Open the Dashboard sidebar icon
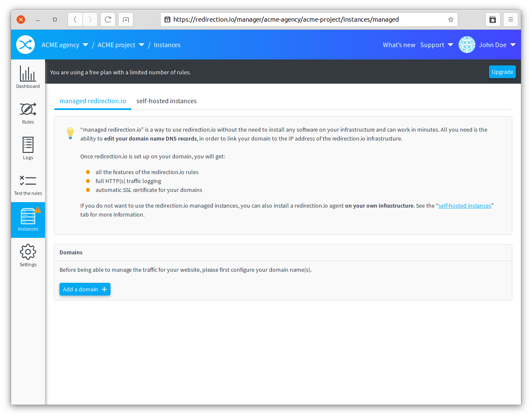Screen dimensions: 532x417 click(28, 77)
